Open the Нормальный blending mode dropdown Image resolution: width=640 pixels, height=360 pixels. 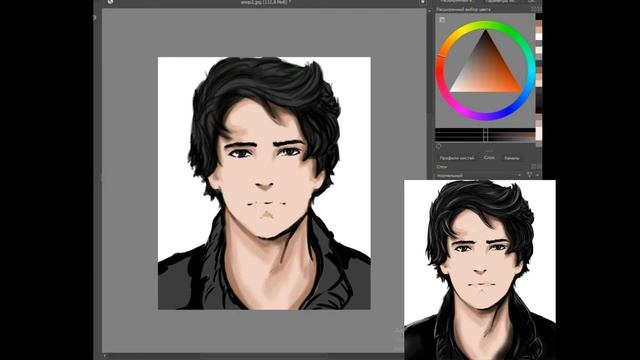tap(479, 176)
